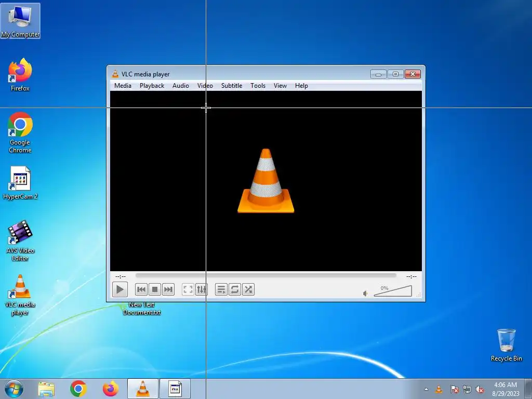
Task: Open the View menu
Action: (x=280, y=86)
